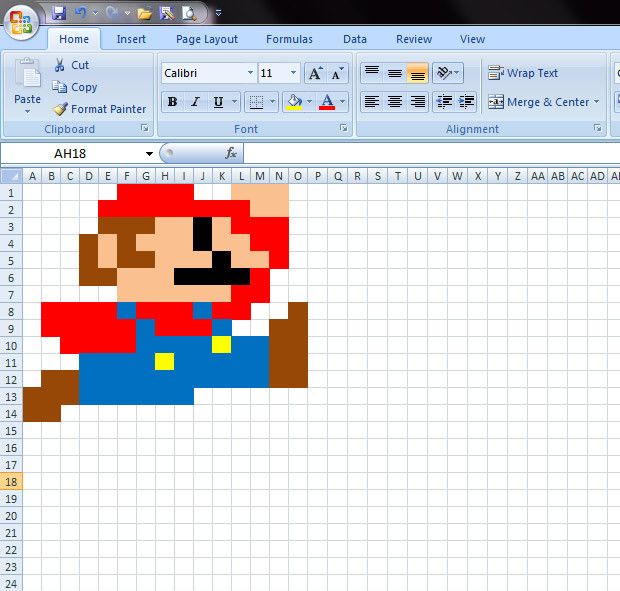Open the Alignment dialog launcher
Viewport: 620px width, 591px height.
click(x=597, y=128)
